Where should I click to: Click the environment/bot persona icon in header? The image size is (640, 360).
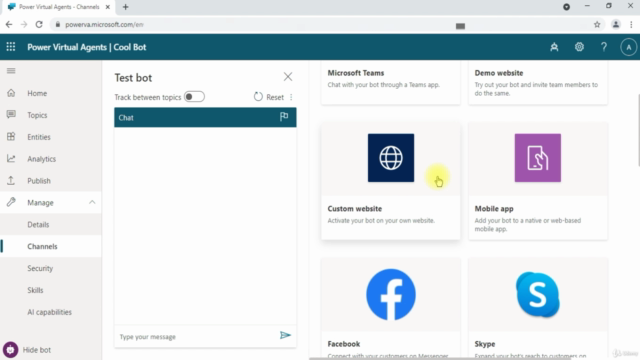tap(554, 47)
